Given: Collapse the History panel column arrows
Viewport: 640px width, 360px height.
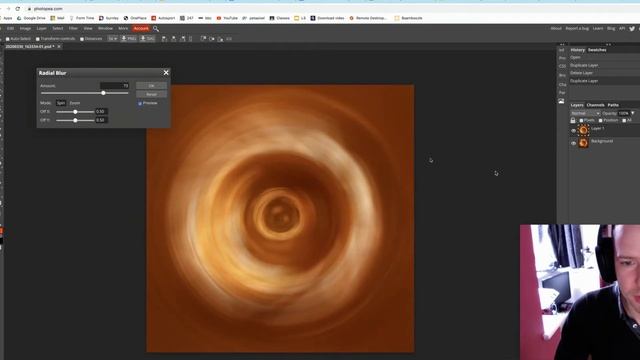Looking at the screenshot, I should tap(609, 44).
